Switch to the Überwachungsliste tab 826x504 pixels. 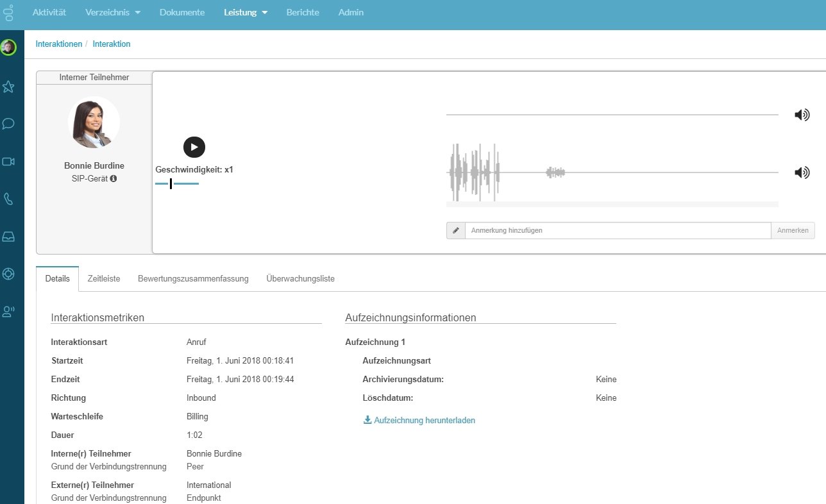(x=301, y=279)
